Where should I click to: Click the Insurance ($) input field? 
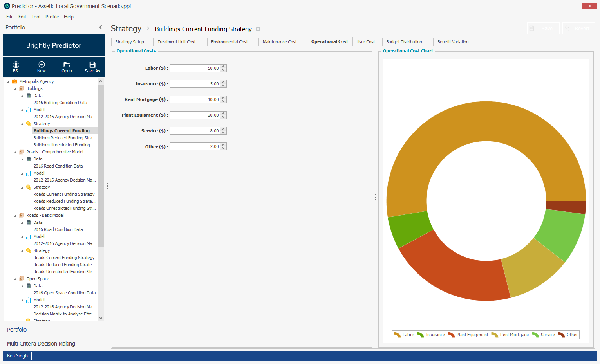pyautogui.click(x=195, y=84)
